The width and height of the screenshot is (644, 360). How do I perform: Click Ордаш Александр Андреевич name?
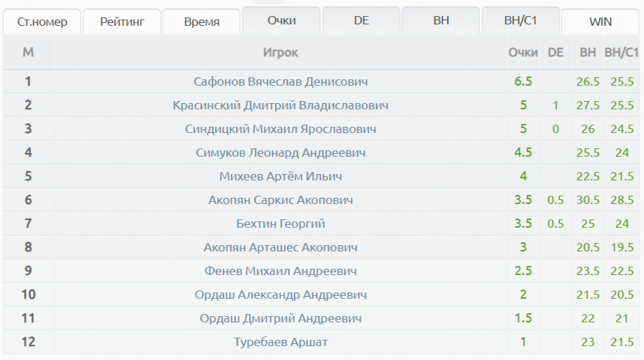(281, 295)
